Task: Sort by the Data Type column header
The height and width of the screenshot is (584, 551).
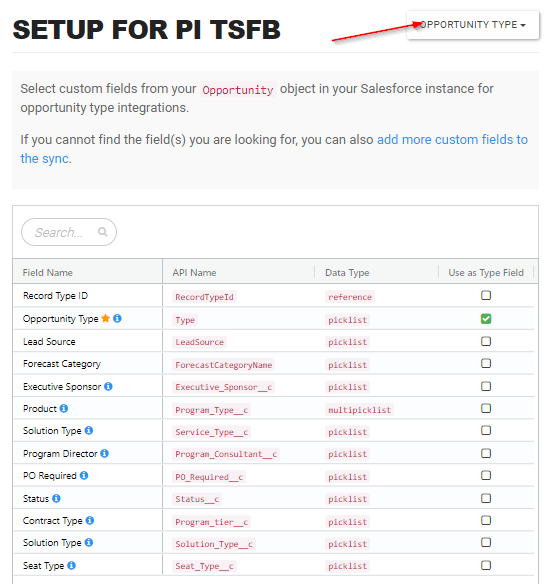Action: pos(347,273)
